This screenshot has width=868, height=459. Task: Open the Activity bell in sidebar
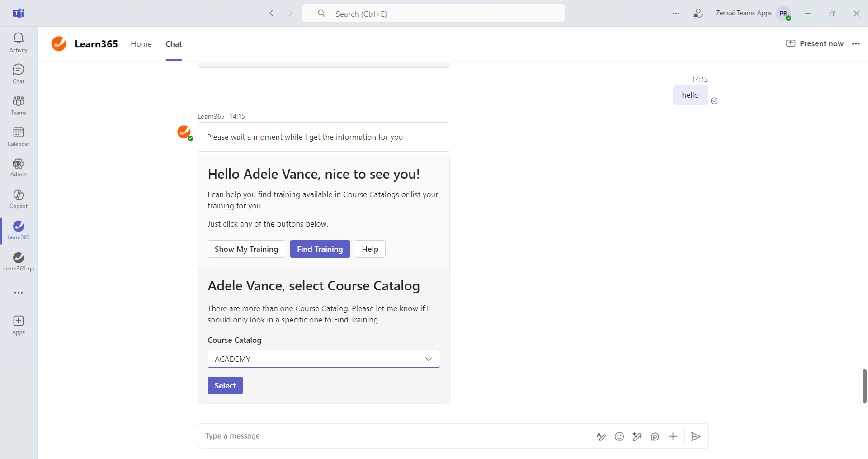(x=19, y=43)
